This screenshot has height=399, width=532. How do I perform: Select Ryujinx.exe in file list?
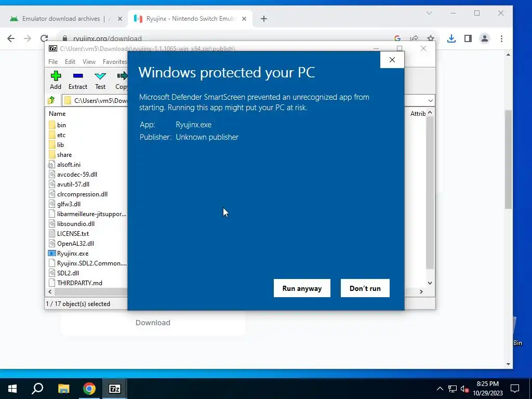coord(68,253)
